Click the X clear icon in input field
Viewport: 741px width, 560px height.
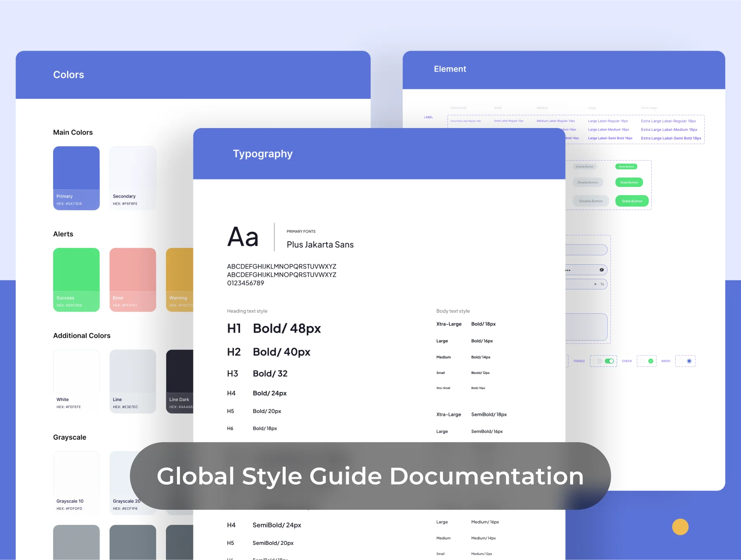click(595, 284)
